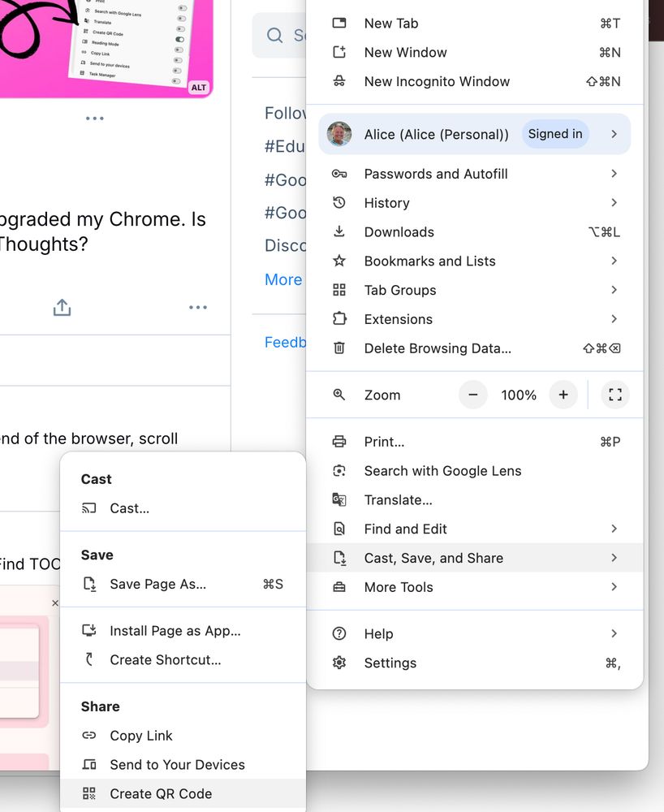This screenshot has height=812, width=664.
Task: Select Copy Link under Share
Action: click(183, 736)
